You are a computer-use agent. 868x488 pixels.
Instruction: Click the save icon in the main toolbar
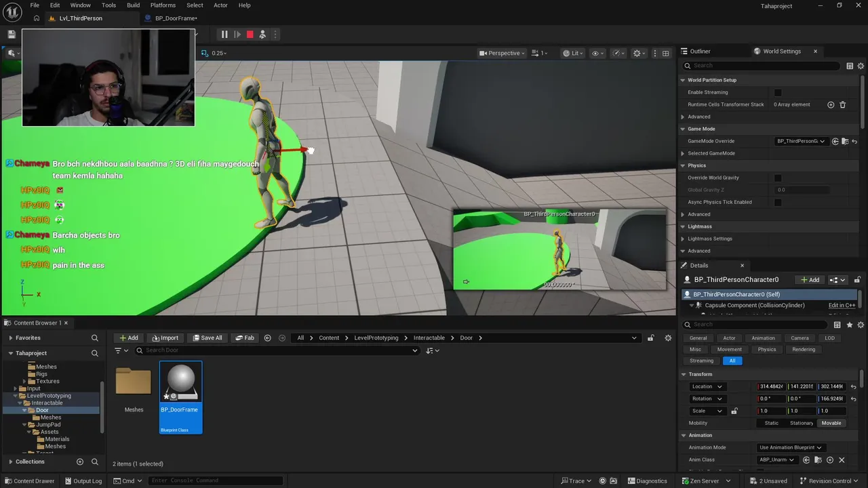[x=12, y=35]
